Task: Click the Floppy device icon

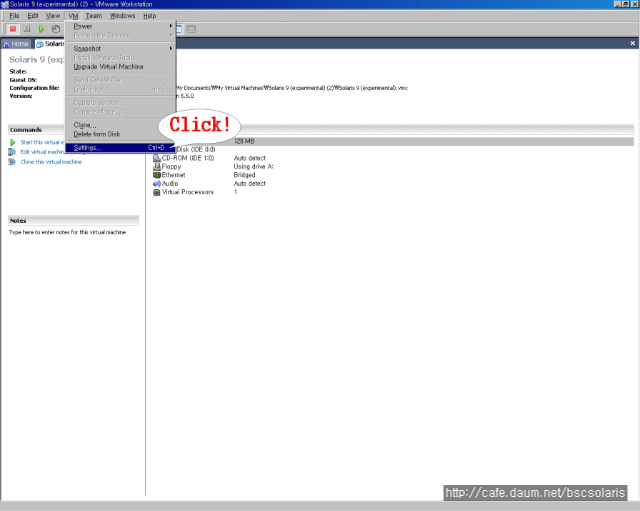Action: 157,167
